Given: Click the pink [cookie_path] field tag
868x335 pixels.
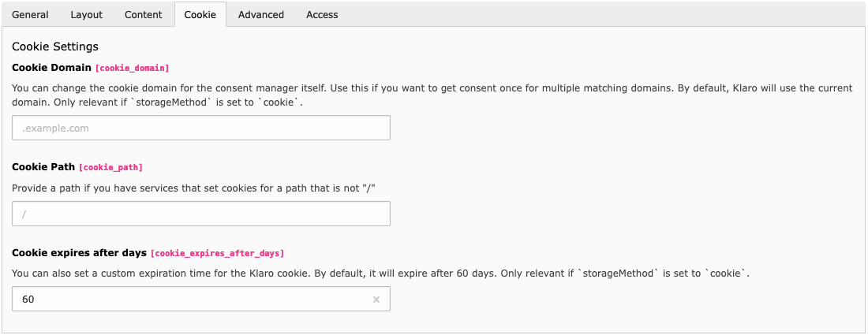Looking at the screenshot, I should click(110, 168).
